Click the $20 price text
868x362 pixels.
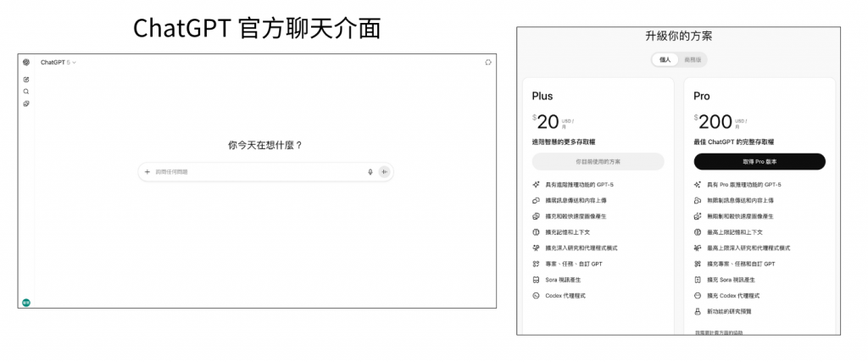[546, 122]
